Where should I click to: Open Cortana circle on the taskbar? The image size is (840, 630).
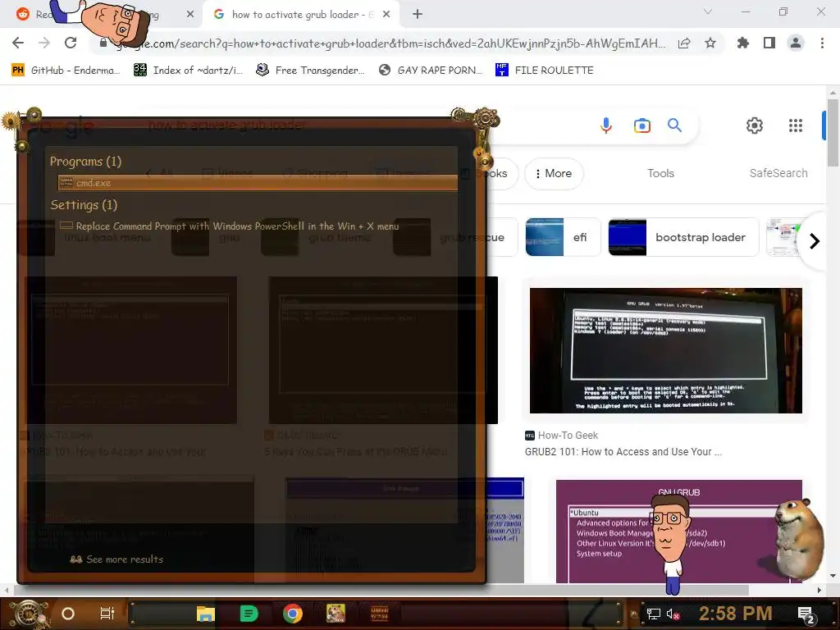(68, 614)
